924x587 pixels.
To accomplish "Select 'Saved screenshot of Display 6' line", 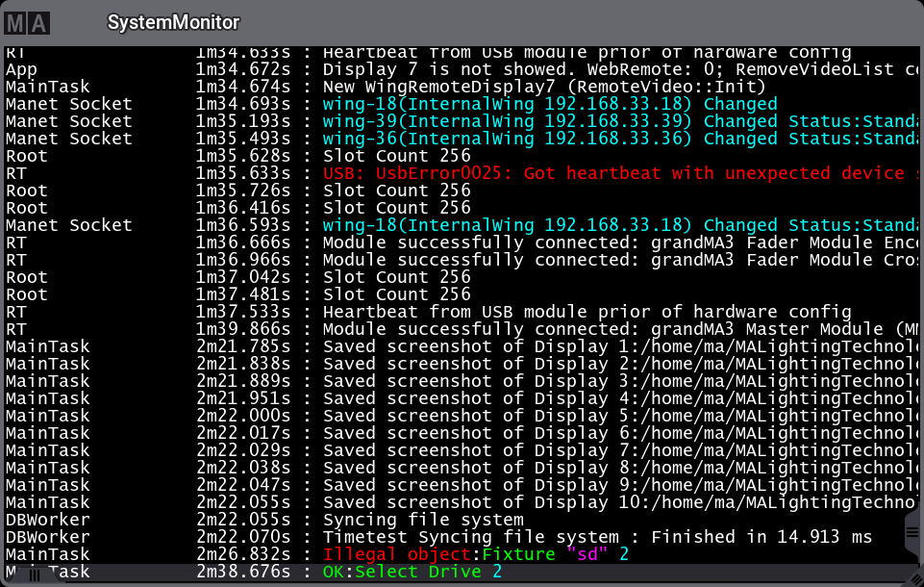I will click(462, 433).
